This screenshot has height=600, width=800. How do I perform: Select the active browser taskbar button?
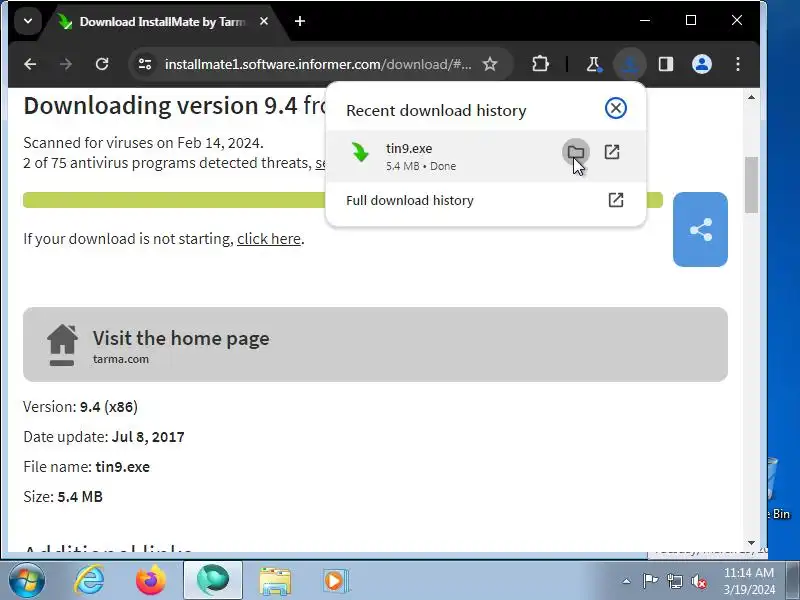(x=213, y=581)
